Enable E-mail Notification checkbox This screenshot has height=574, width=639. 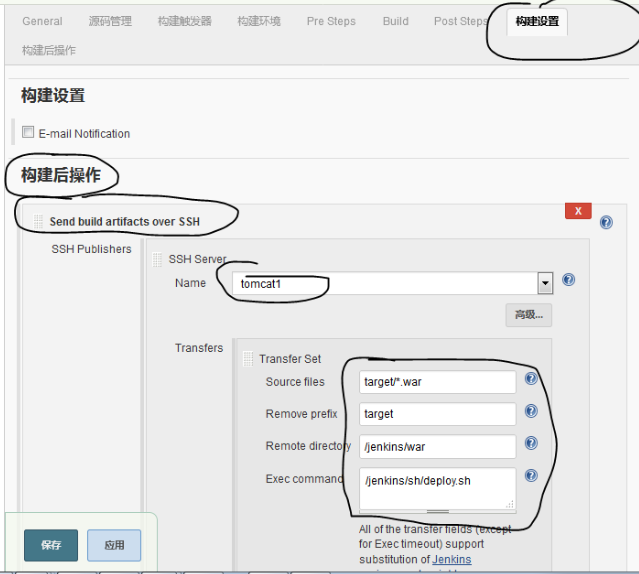(x=28, y=132)
